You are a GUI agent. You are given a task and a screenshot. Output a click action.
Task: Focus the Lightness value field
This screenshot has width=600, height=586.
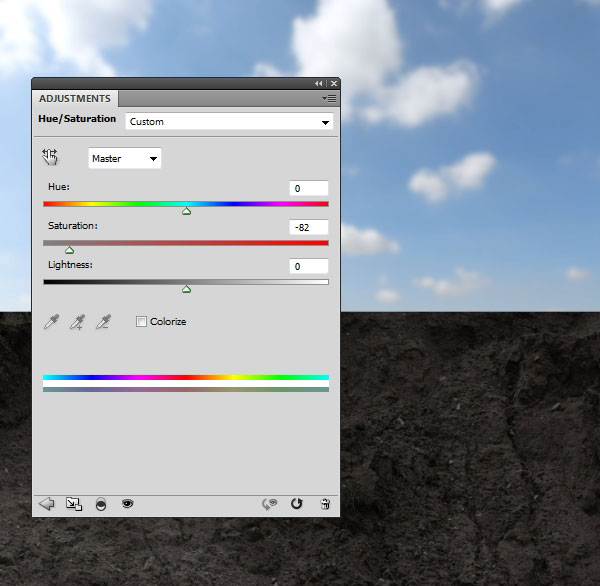tap(309, 266)
